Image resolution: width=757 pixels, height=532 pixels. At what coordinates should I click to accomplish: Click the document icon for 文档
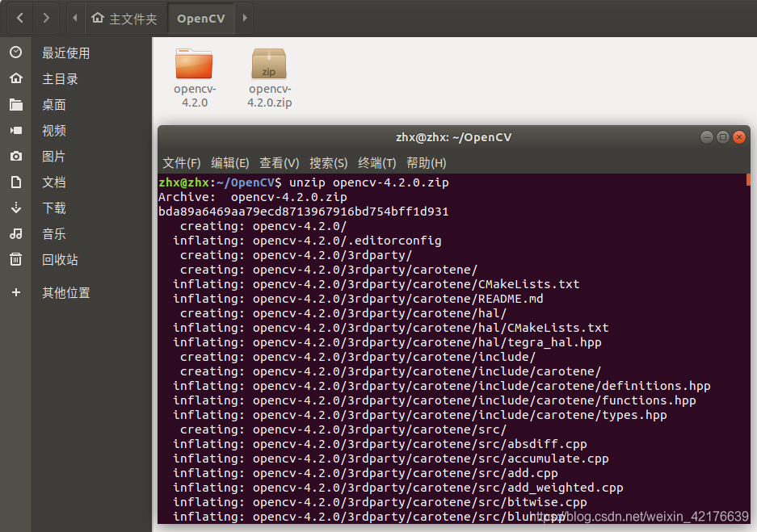click(x=16, y=182)
